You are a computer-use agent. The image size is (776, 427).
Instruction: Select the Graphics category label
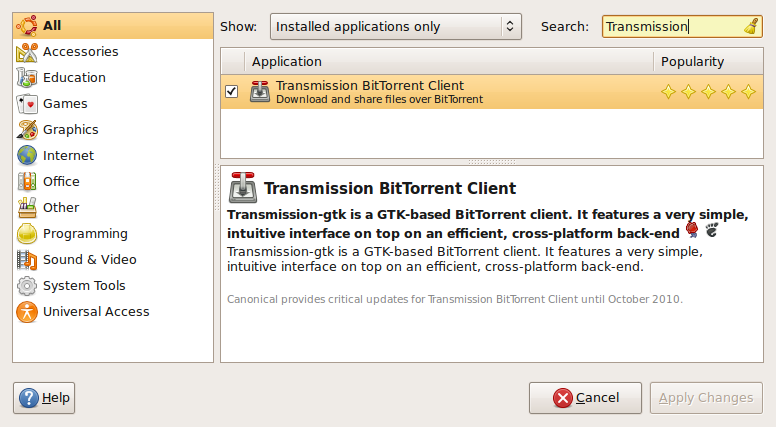point(71,130)
